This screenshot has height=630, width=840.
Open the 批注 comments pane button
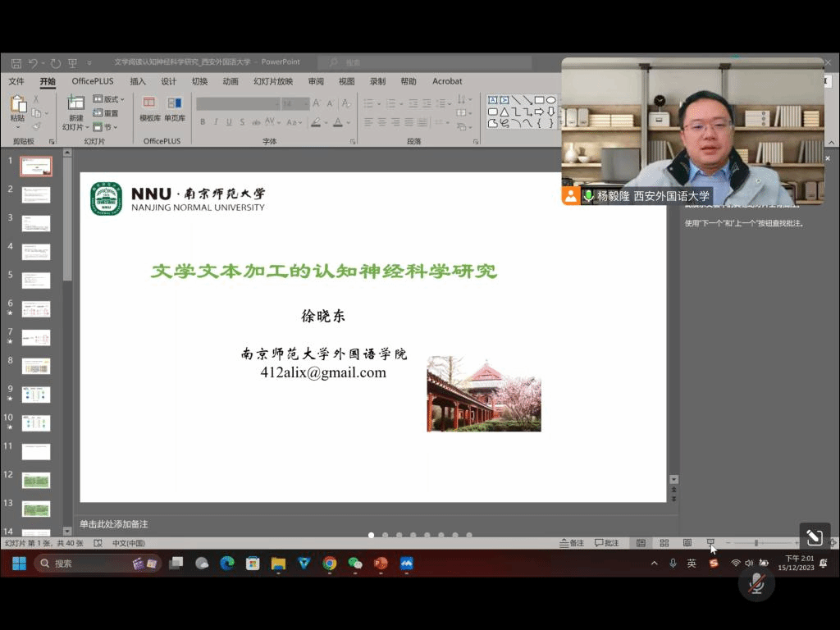click(x=607, y=543)
